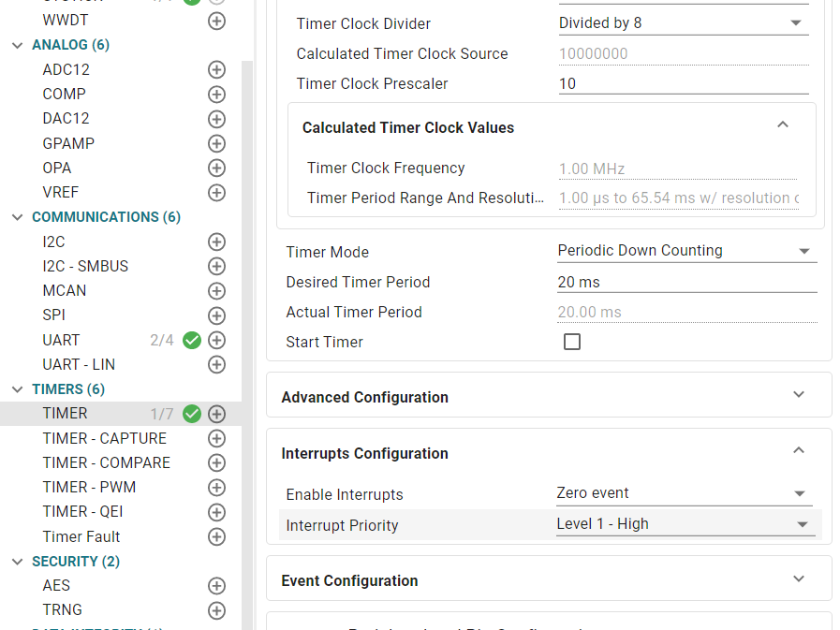Open the Enable Interrupts dropdown
Viewport: 840px width, 630px height.
(685, 493)
